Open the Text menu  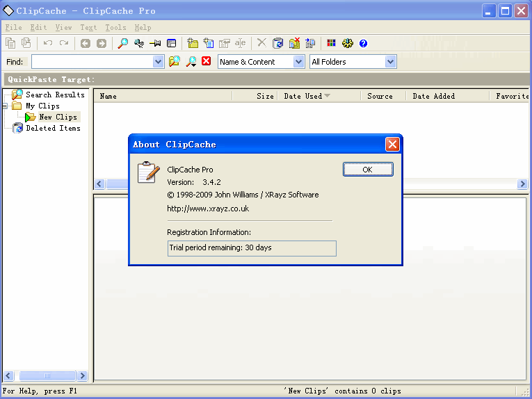click(88, 28)
